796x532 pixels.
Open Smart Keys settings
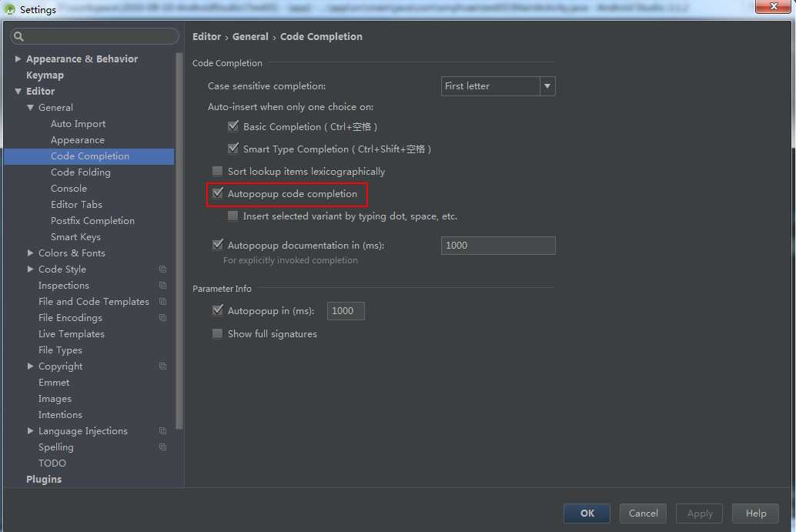[75, 237]
